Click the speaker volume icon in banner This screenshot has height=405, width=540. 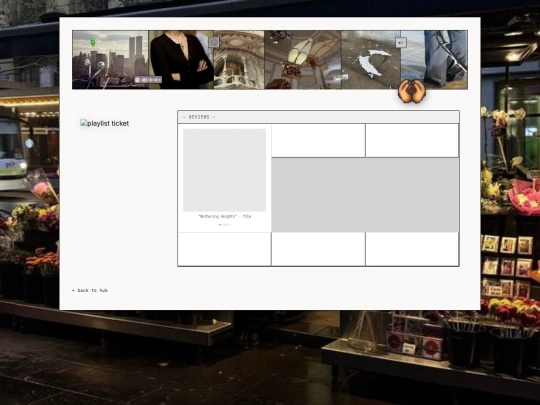click(401, 42)
